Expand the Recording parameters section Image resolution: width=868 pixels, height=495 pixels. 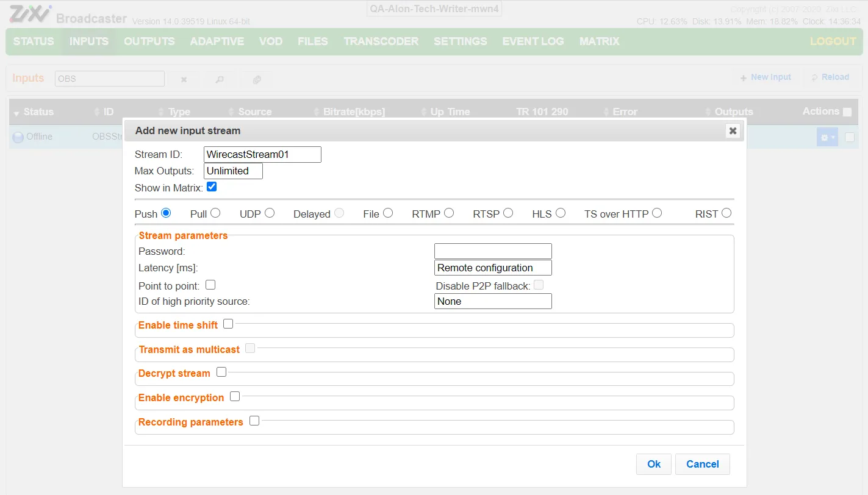[x=254, y=420]
